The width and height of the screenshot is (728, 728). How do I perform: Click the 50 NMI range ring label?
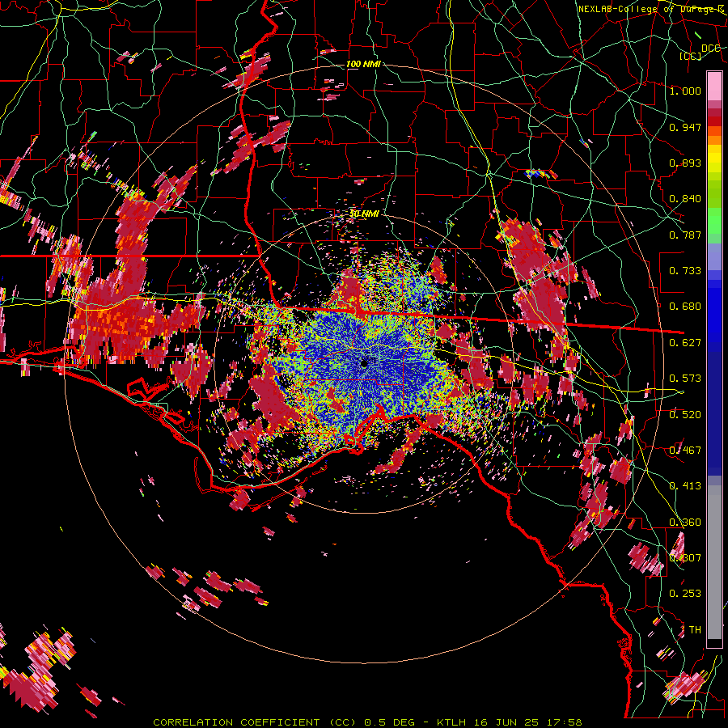(364, 214)
